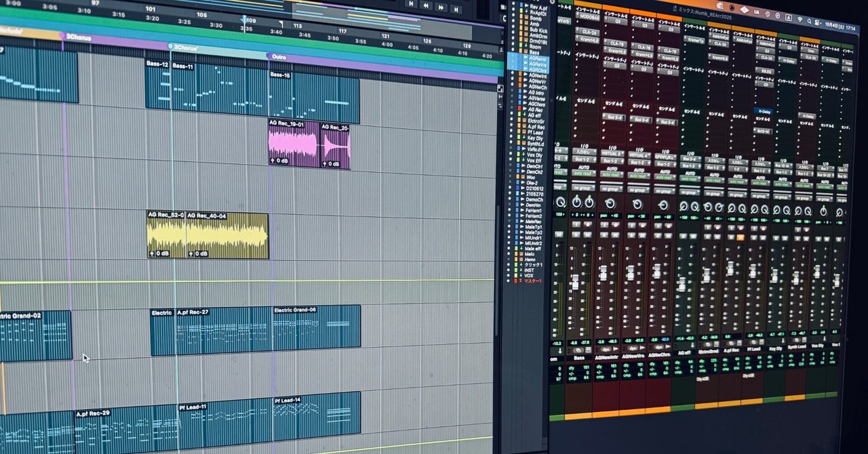Open the Time Machine menu bar icon
Viewport: 868px width, 454px height.
pos(768,14)
